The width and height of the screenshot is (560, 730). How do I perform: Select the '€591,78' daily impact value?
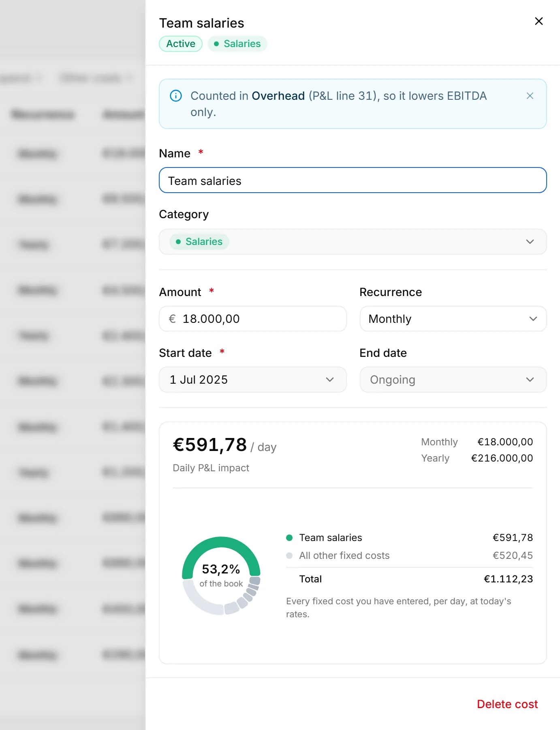[x=210, y=444]
